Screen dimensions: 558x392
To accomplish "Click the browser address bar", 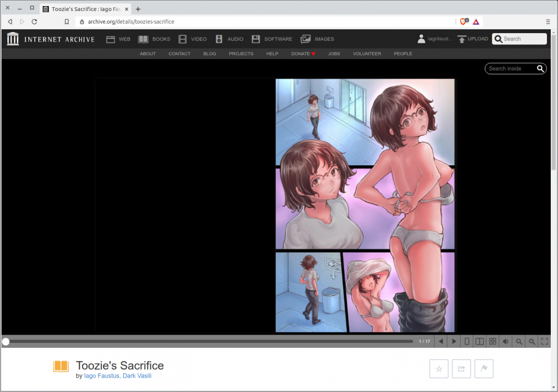I will click(x=265, y=22).
